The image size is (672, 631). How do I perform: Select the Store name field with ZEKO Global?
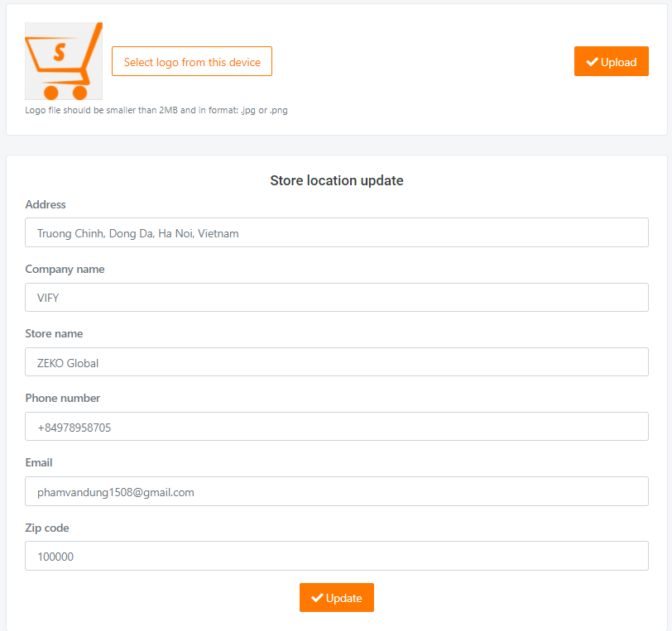pos(336,362)
